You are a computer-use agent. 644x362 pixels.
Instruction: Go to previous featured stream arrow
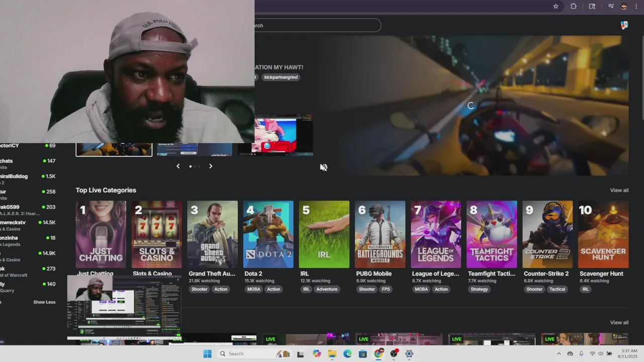click(x=178, y=166)
